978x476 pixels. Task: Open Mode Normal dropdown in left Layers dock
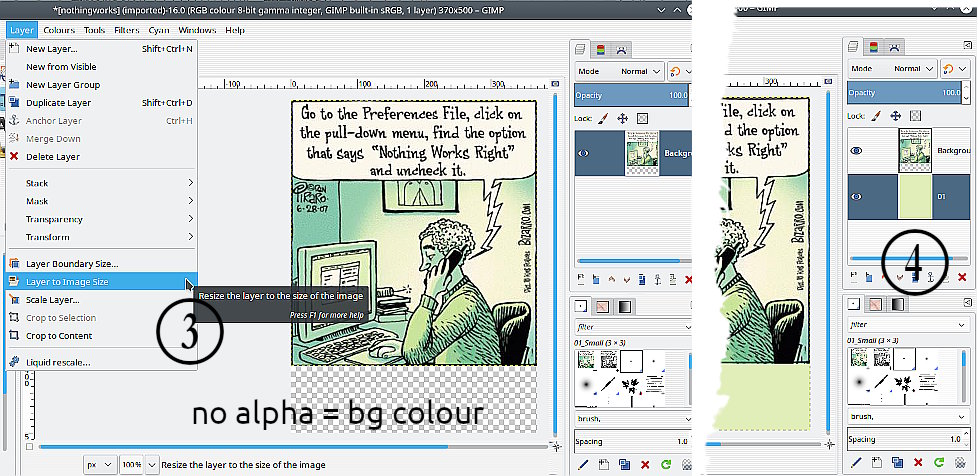point(619,72)
